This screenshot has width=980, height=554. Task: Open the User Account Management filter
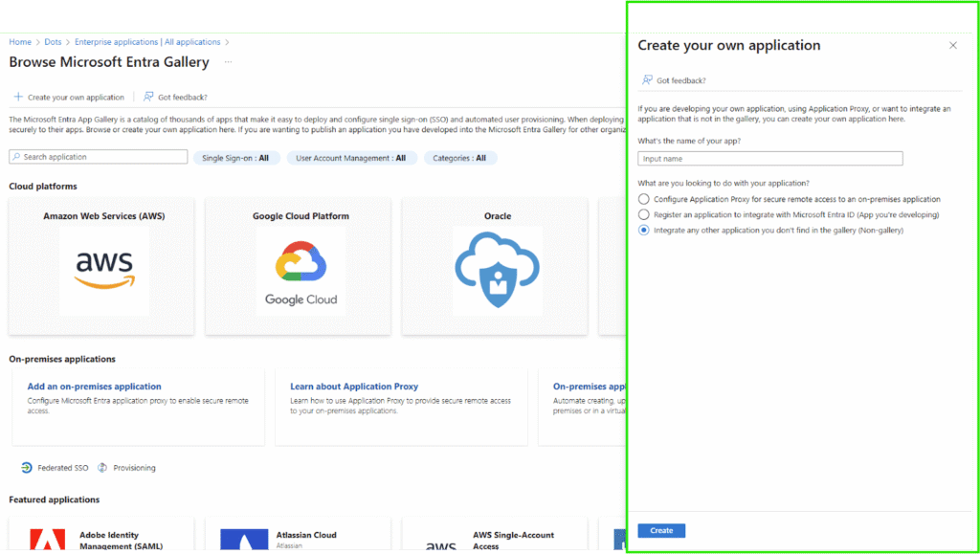(351, 158)
